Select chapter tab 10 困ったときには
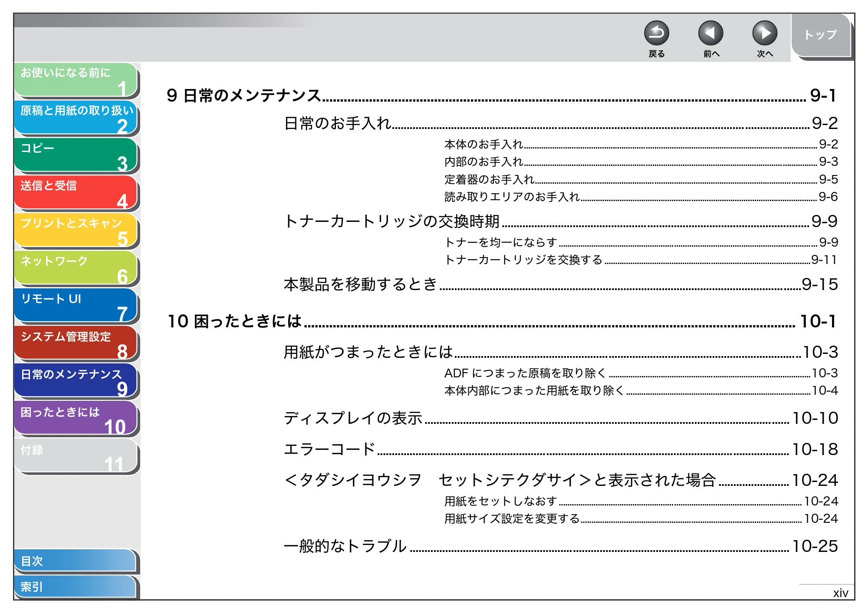The width and height of the screenshot is (868, 614). (x=76, y=419)
